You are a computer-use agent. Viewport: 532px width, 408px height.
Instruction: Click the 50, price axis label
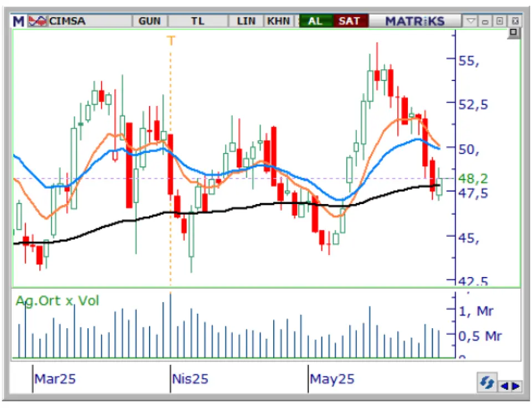(469, 149)
